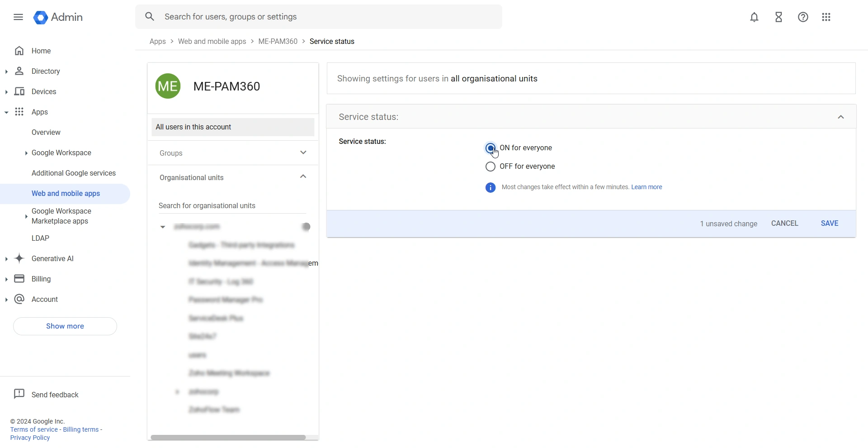Screen dimensions: 868x448
Task: Enable ON for everyone service status
Action: click(490, 148)
